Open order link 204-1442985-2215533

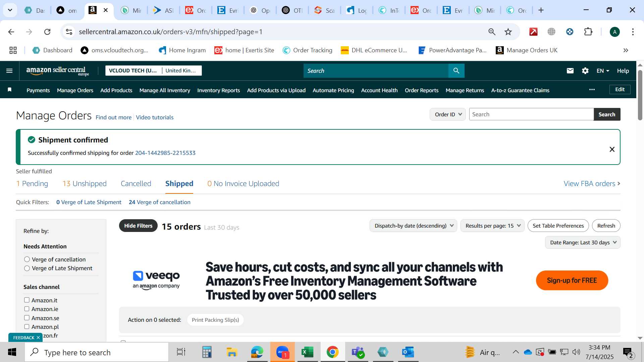coord(165,153)
